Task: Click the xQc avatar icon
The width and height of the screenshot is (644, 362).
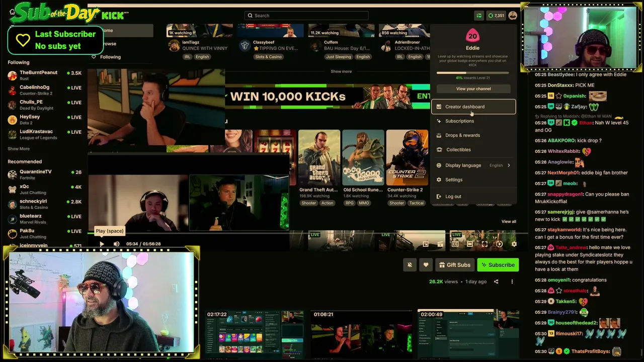Action: (13, 190)
